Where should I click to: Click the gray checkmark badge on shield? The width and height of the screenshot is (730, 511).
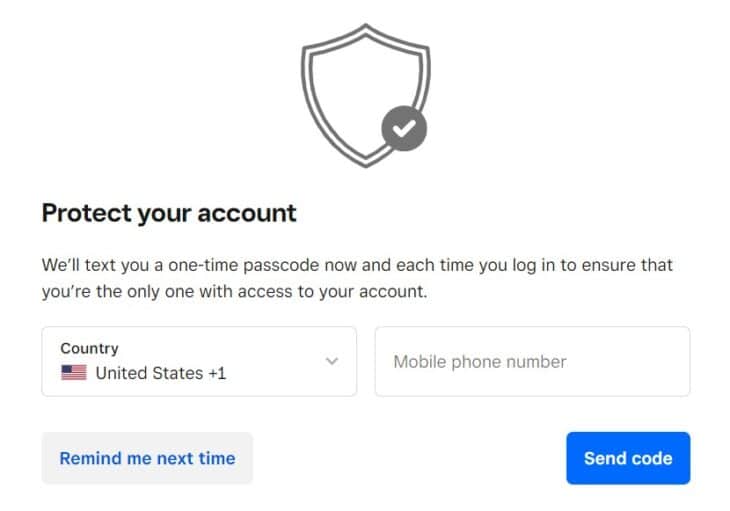pyautogui.click(x=404, y=129)
